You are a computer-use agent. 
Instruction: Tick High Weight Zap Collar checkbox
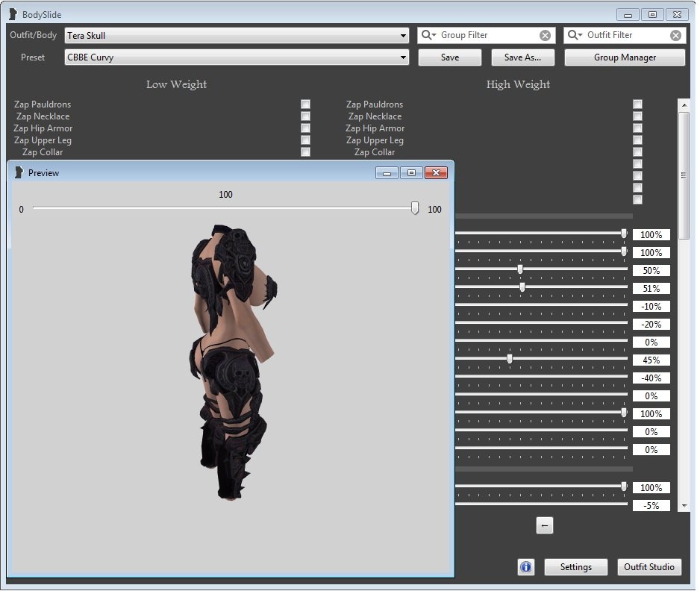(x=637, y=152)
